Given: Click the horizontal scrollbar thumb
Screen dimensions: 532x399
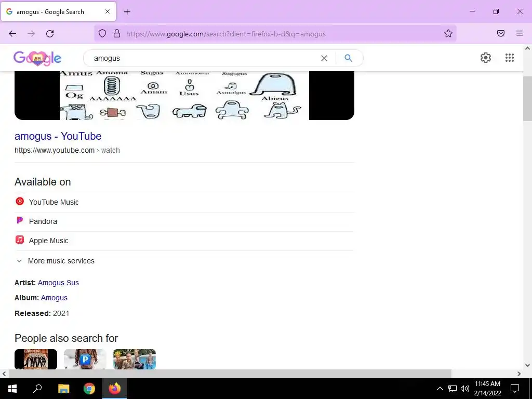Looking at the screenshot, I should coord(230,374).
